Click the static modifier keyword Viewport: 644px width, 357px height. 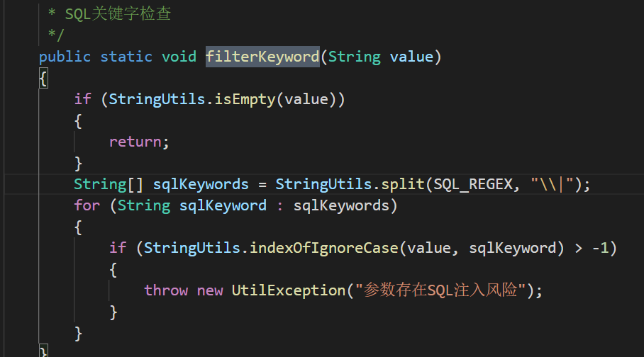[126, 57]
